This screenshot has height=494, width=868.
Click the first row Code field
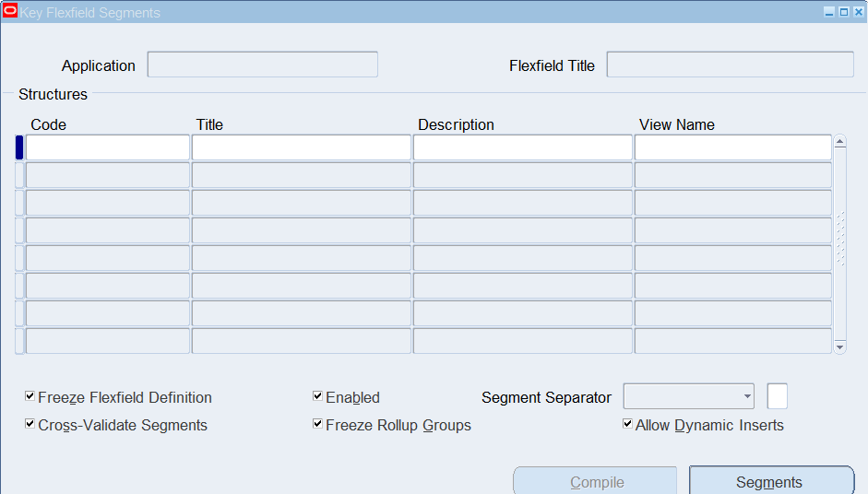[108, 147]
